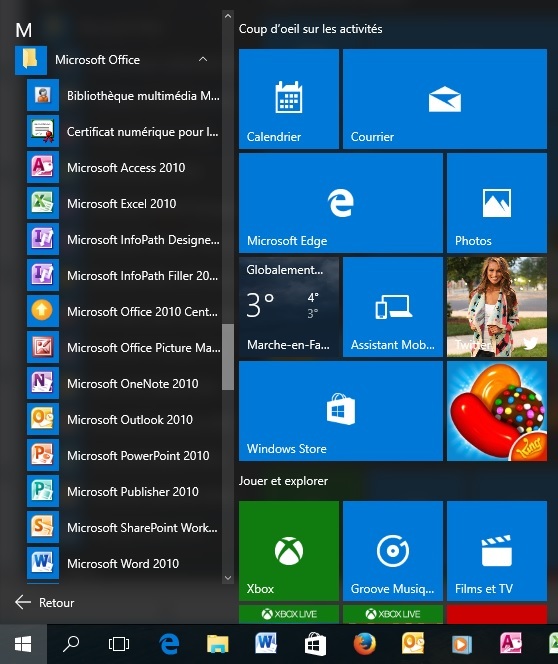The height and width of the screenshot is (664, 558).
Task: Launch the Microsoft Edge tile
Action: [341, 203]
